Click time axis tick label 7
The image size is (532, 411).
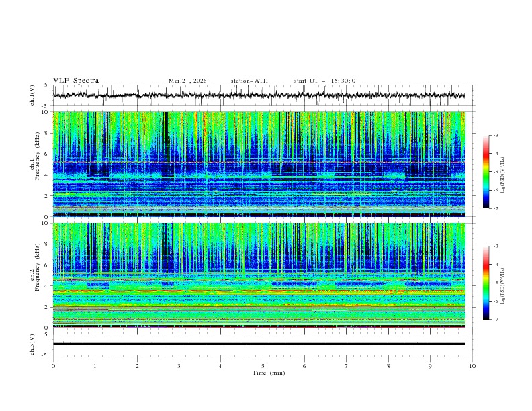[x=347, y=366]
